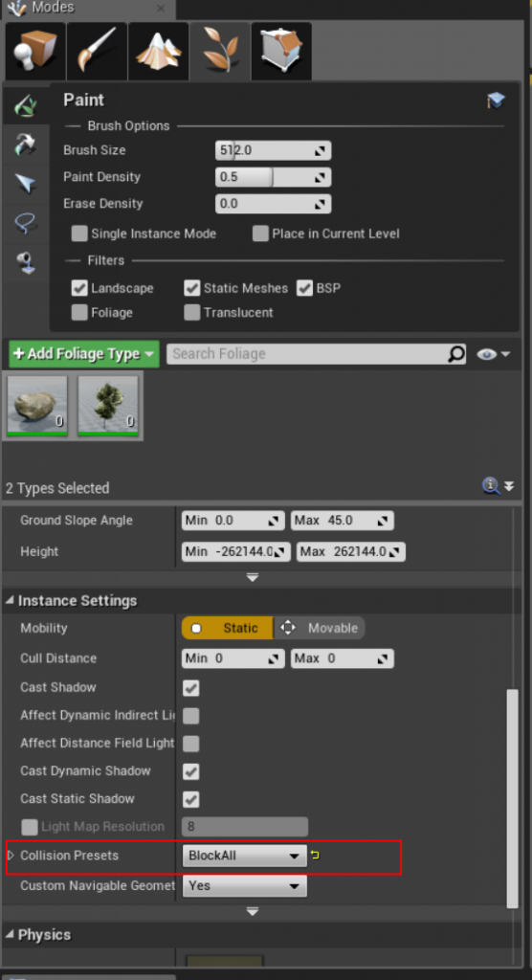Click the Modes tab title
The height and width of the screenshot is (980, 532).
pos(53,8)
